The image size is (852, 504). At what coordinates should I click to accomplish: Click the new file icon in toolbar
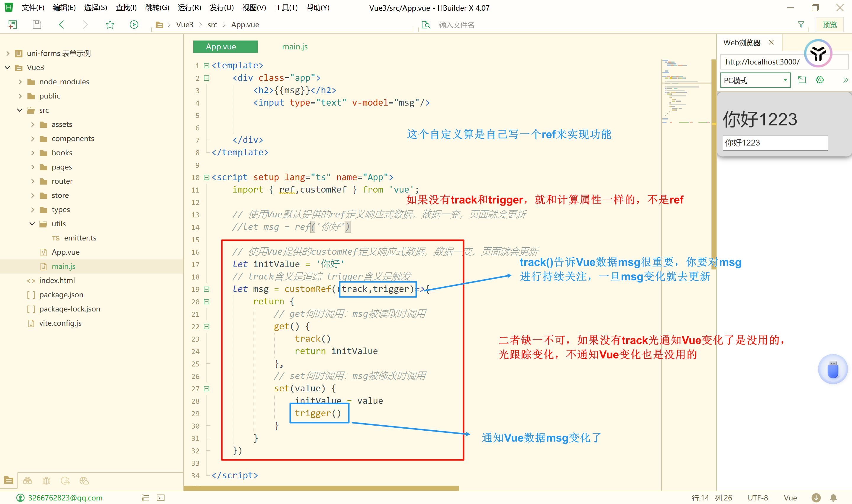click(x=12, y=25)
